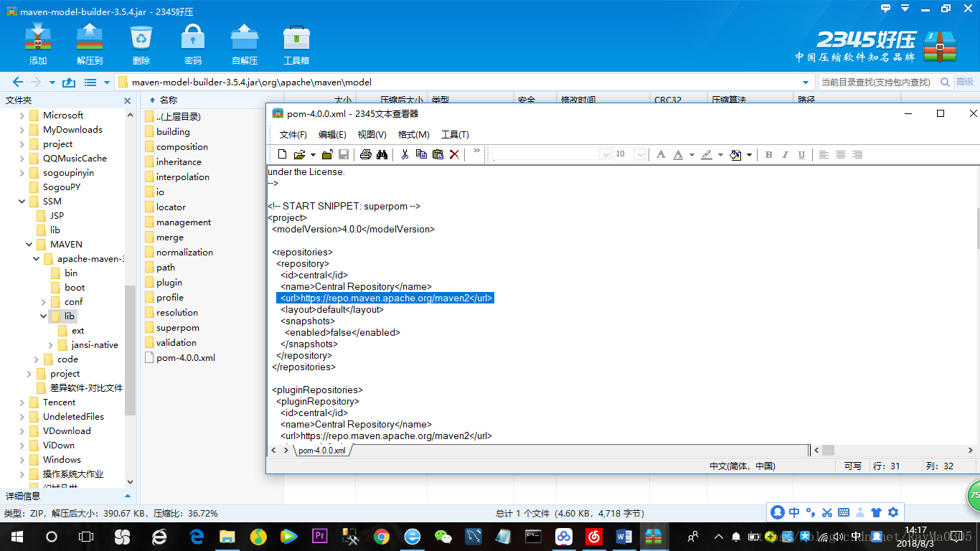Click the Copy icon in text viewer

click(x=421, y=154)
